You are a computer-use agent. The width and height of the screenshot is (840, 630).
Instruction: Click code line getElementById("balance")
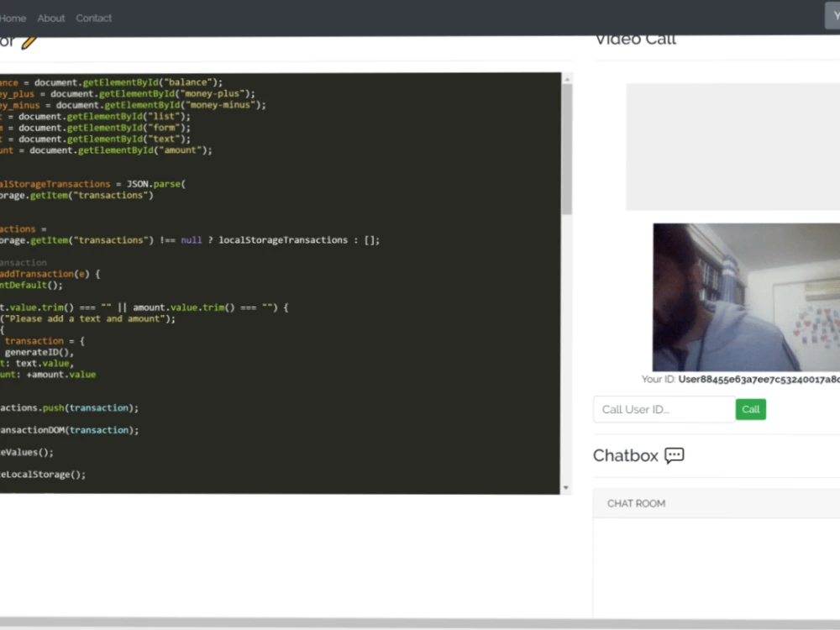112,82
